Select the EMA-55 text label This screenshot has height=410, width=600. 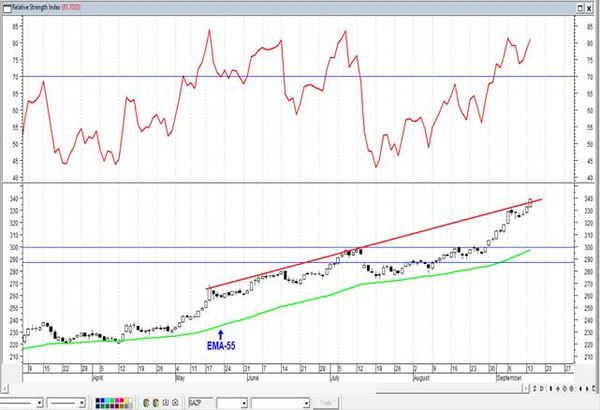coord(221,346)
